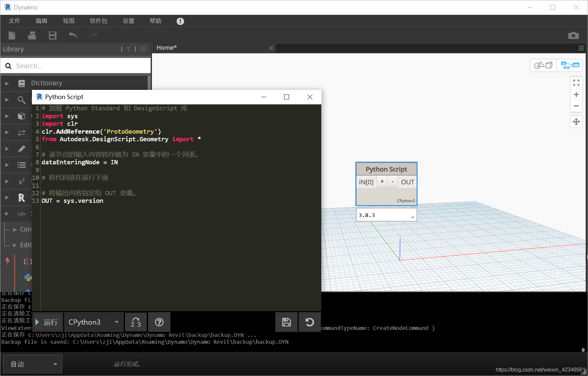588x376 pixels.
Task: Expand the Revit library category
Action: (7, 198)
